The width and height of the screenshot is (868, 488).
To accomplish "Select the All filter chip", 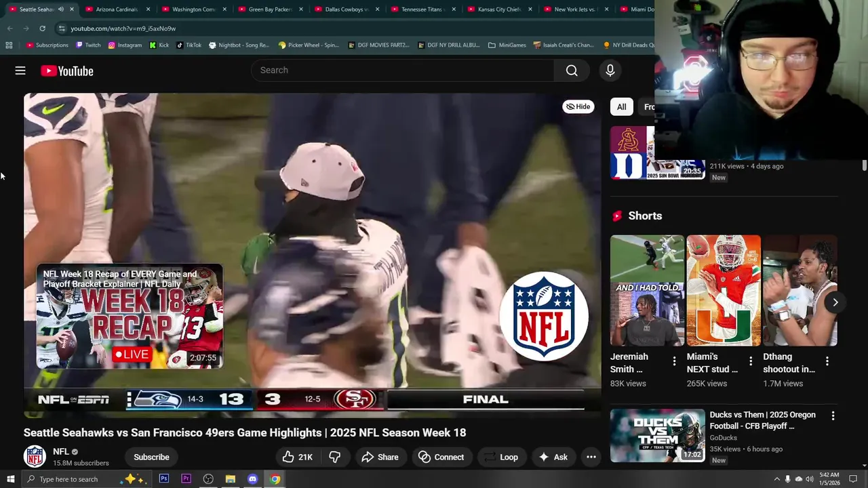I will pyautogui.click(x=621, y=107).
